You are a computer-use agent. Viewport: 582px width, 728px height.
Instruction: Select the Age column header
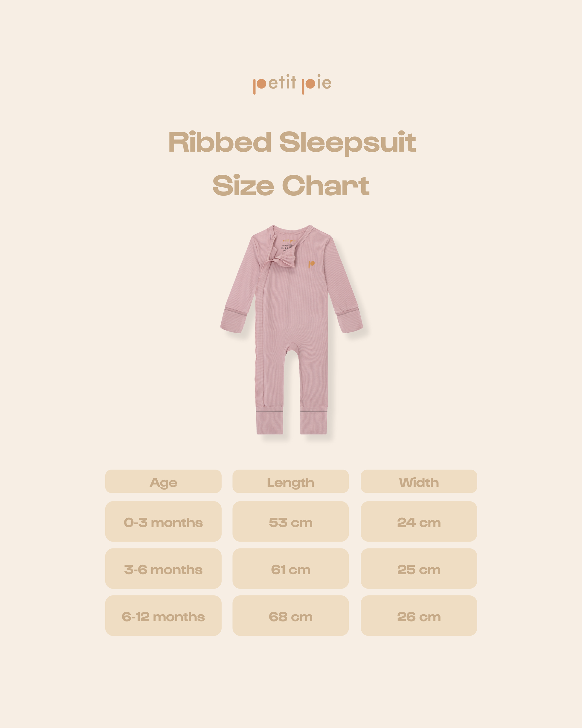[163, 482]
